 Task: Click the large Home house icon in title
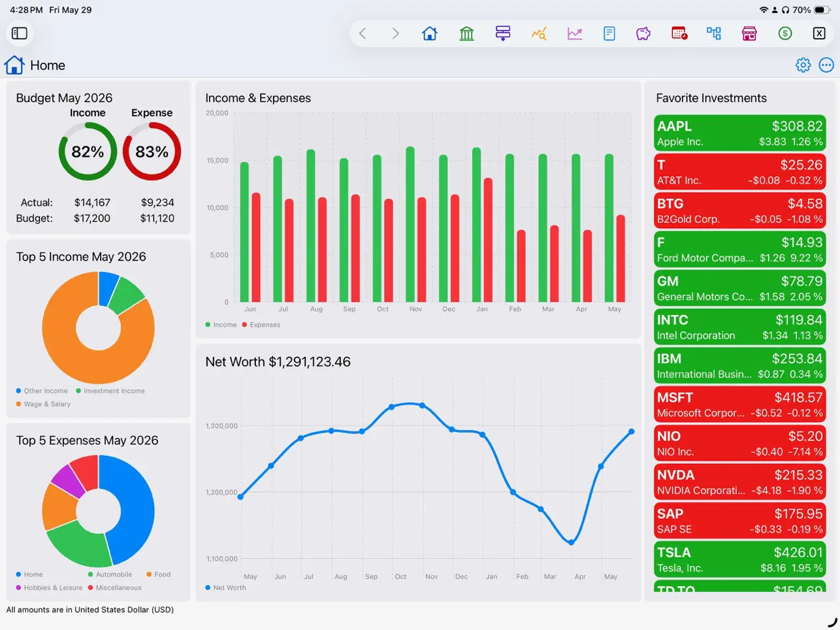[x=14, y=65]
